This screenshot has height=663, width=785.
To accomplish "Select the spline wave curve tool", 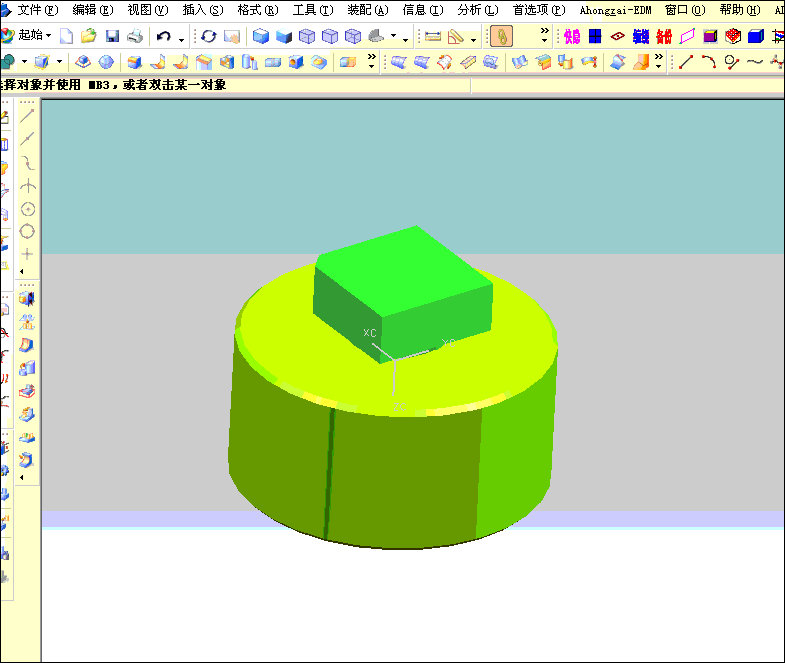I will coord(755,62).
